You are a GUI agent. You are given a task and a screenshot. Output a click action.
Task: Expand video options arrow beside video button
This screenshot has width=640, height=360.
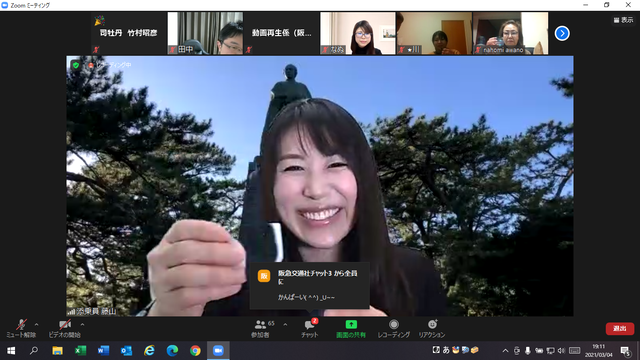click(82, 325)
